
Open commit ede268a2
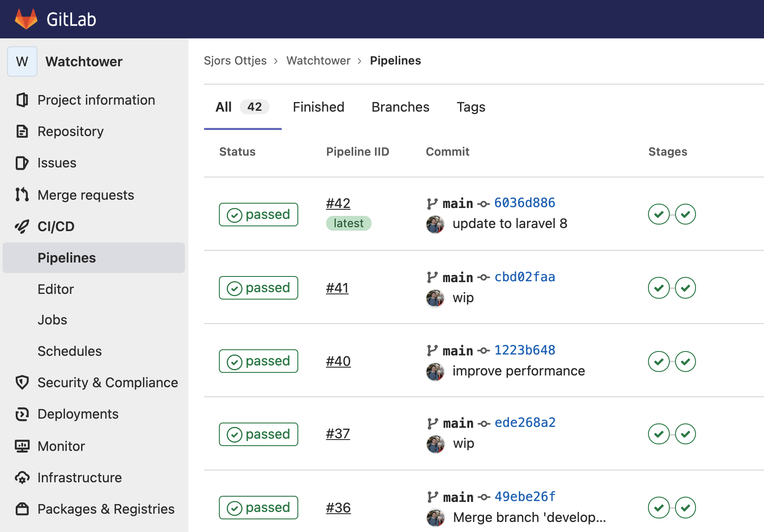[x=525, y=423]
